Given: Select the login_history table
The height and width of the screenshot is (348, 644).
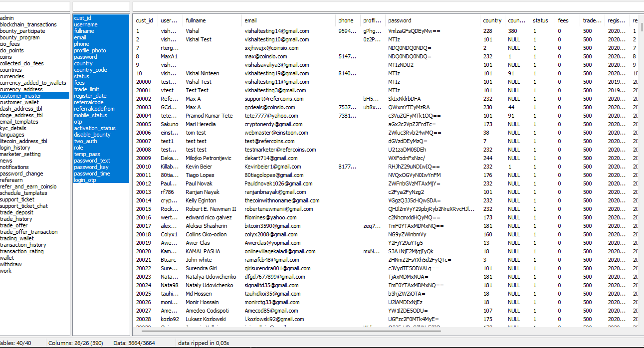Looking at the screenshot, I should pos(15,148).
